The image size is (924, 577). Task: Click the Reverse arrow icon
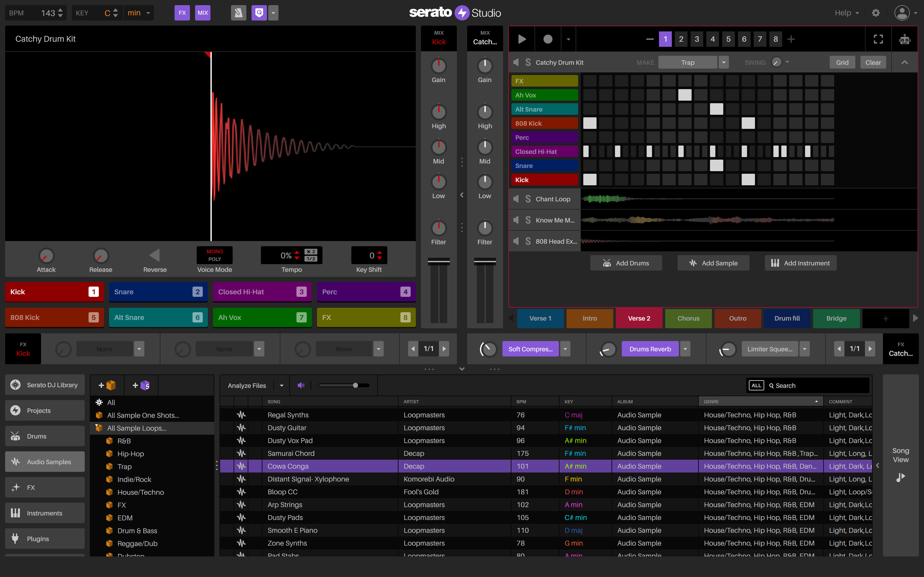point(155,255)
